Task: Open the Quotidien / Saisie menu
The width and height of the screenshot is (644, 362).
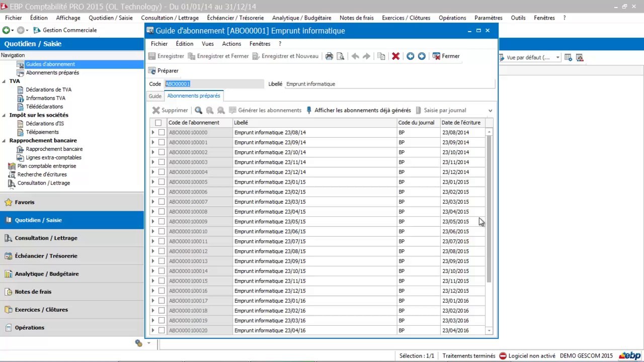Action: tap(111, 18)
